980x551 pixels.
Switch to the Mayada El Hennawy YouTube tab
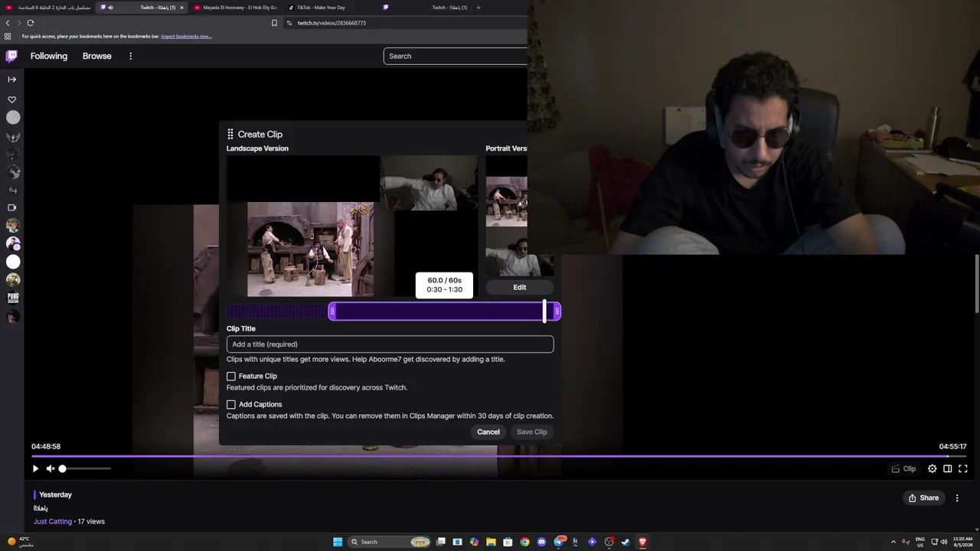[x=236, y=8]
